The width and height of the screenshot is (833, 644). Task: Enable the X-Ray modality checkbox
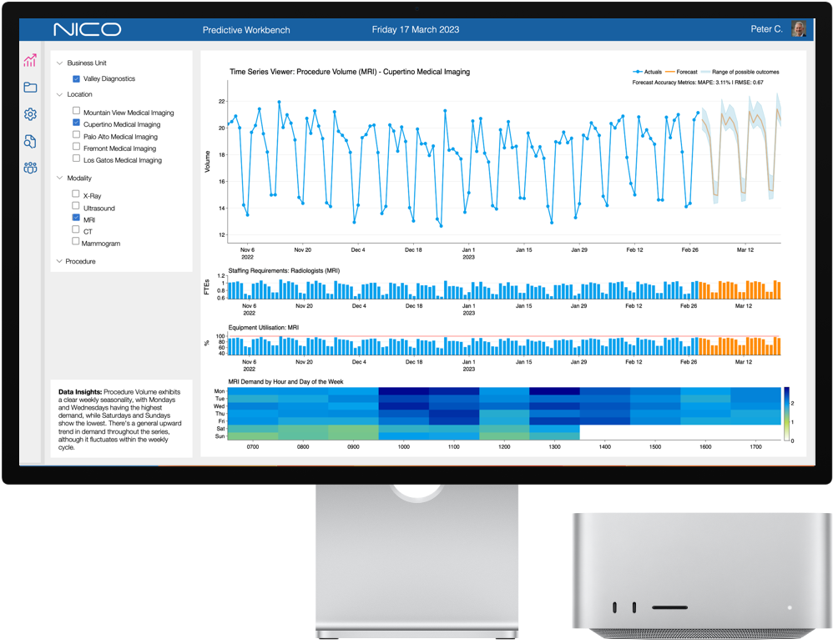tap(77, 194)
